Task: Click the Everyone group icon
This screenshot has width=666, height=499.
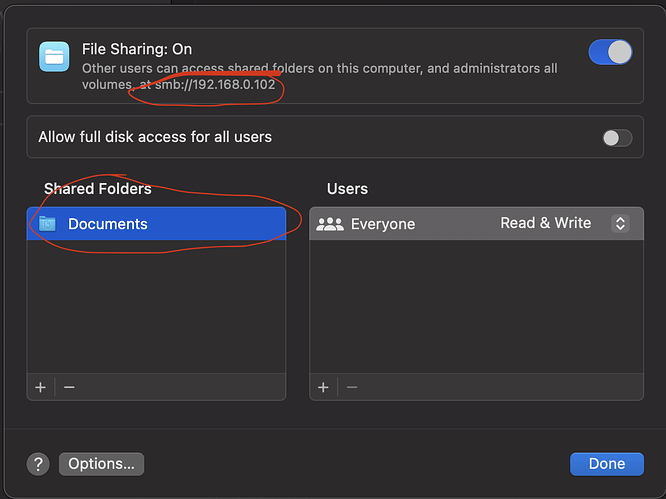Action: point(330,224)
